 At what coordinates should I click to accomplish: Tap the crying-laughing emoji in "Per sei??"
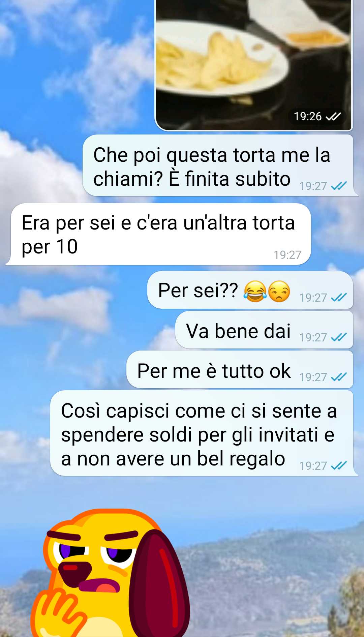pyautogui.click(x=255, y=291)
